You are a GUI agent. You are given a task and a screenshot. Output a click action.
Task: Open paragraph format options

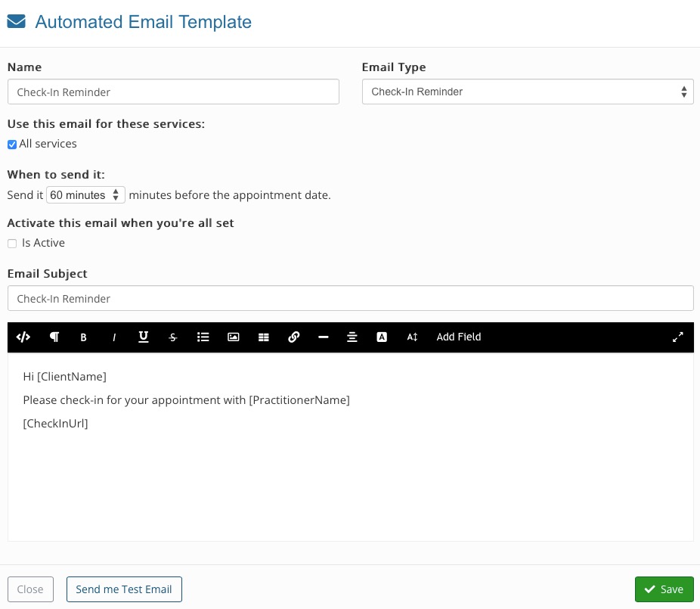pos(54,337)
